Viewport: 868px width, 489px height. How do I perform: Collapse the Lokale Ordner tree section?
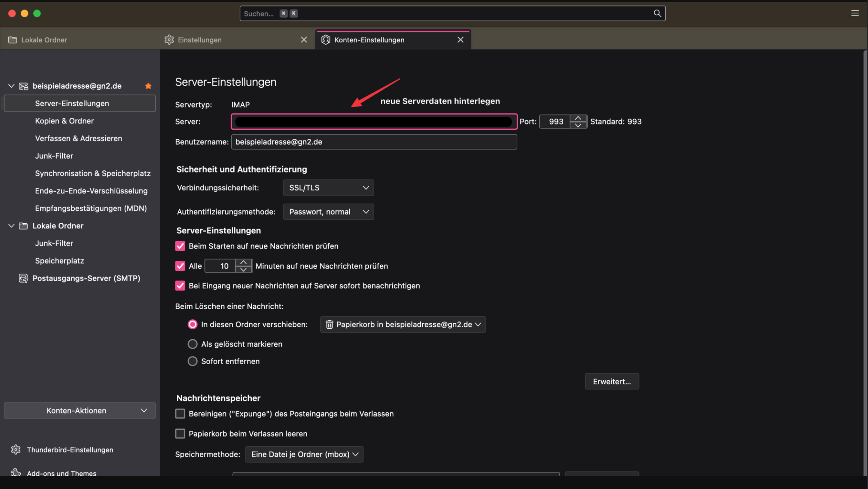pos(11,226)
